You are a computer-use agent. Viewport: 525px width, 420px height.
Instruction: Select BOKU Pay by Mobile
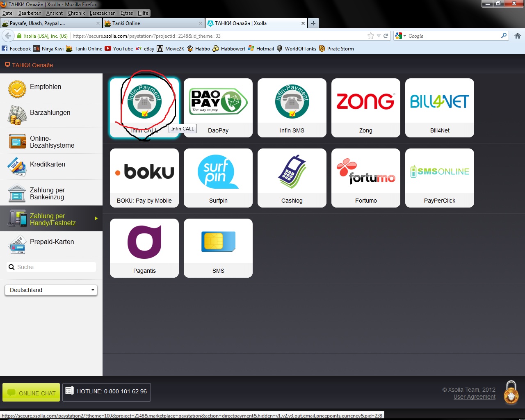144,178
